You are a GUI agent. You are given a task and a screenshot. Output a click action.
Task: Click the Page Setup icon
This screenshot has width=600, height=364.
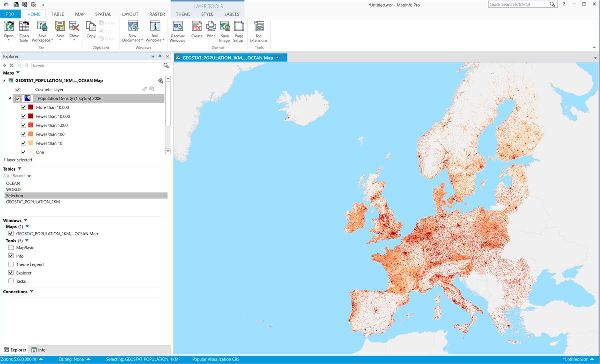coord(239,31)
